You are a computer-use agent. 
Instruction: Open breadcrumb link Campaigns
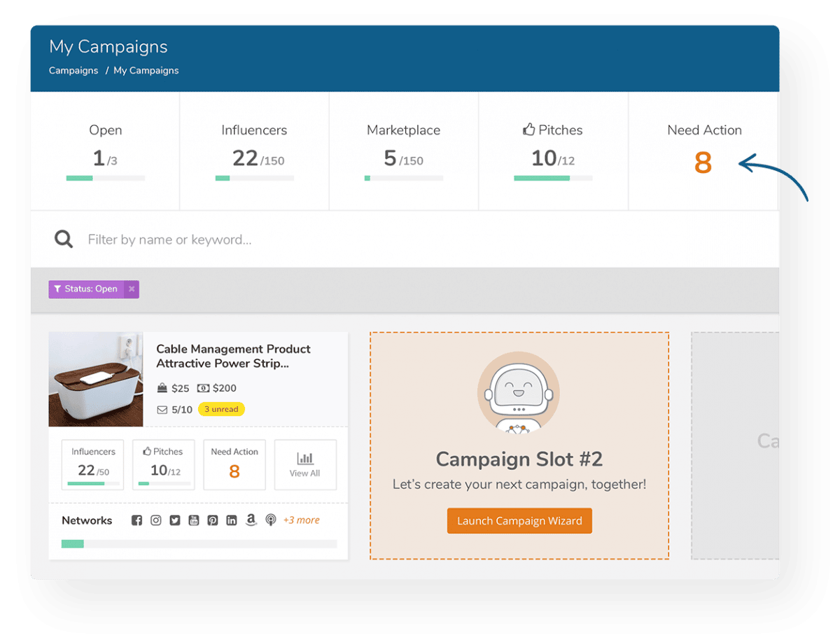point(73,70)
